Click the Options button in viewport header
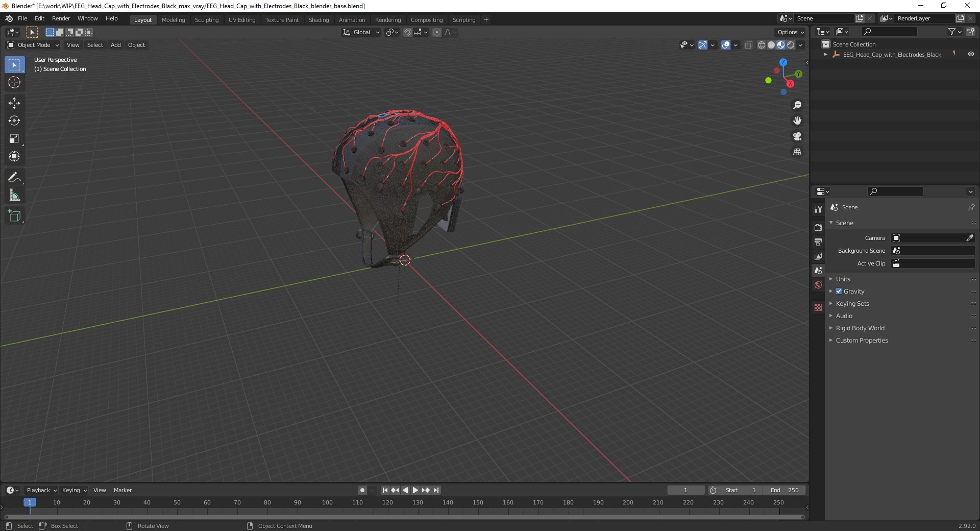 [790, 32]
